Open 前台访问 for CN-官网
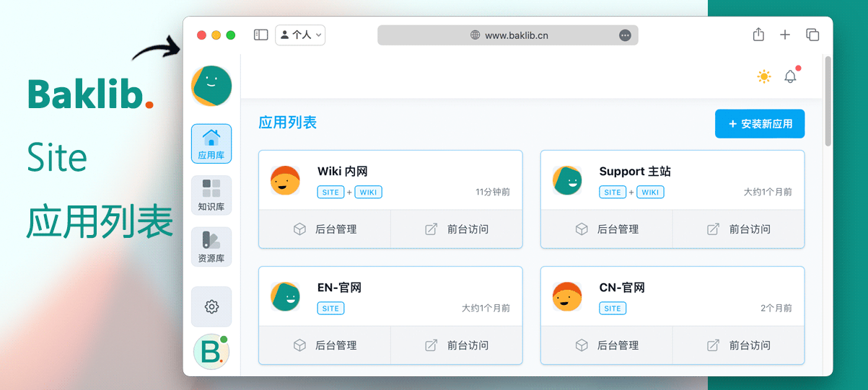This screenshot has height=390, width=868. [x=739, y=345]
